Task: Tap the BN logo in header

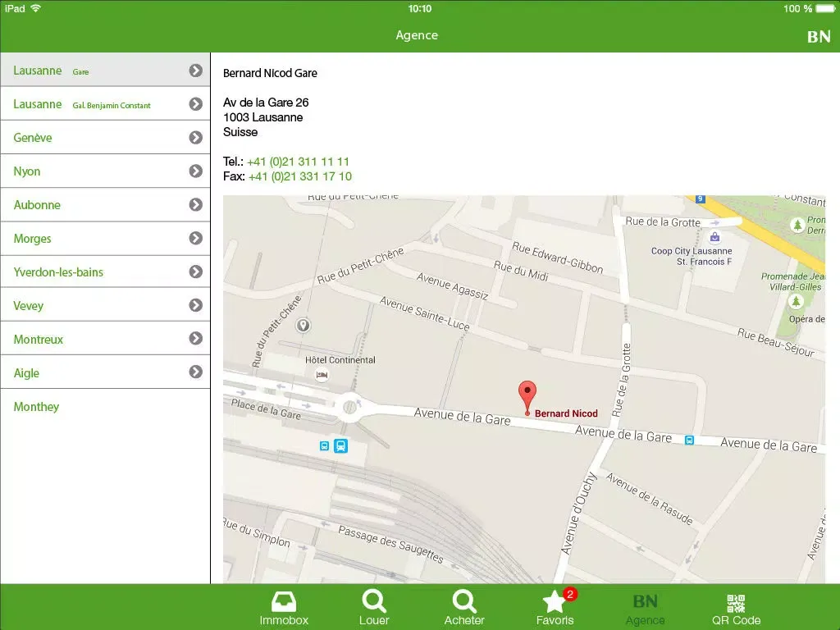Action: tap(819, 36)
